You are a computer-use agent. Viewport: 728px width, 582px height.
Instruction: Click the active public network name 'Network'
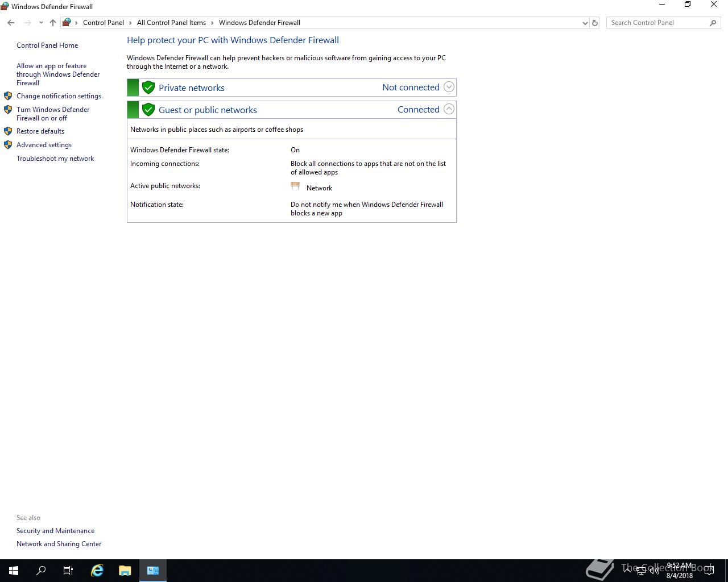point(319,188)
